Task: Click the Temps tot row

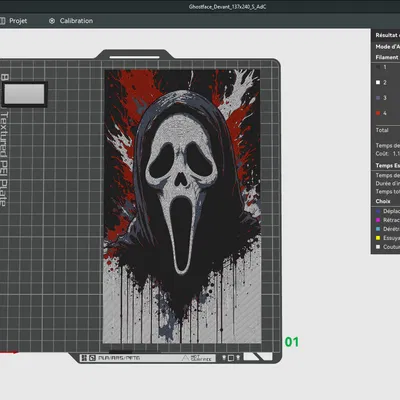Action: (x=387, y=192)
